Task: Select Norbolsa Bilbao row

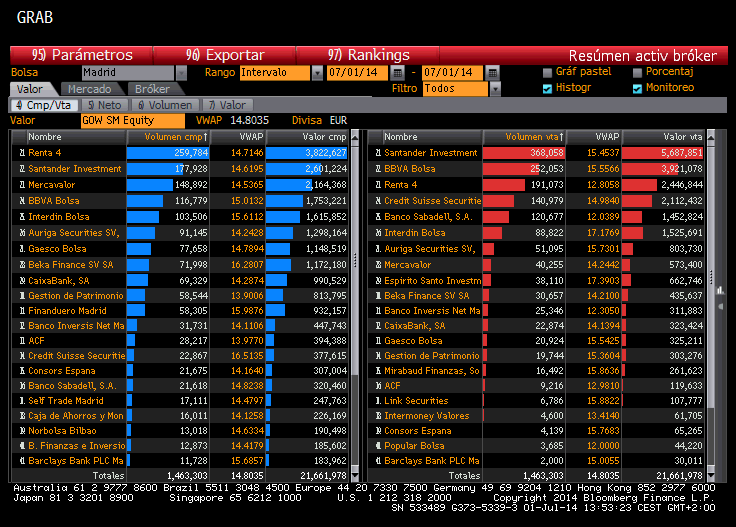Action: 180,431
